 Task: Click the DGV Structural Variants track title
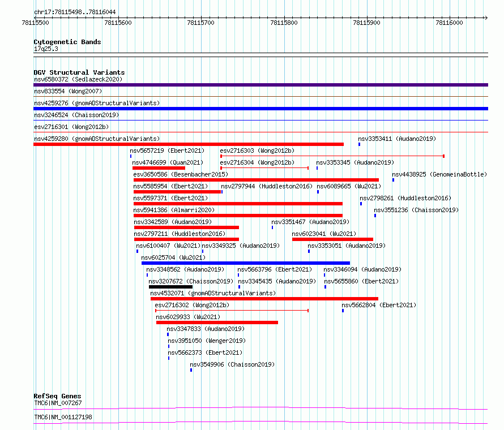(79, 72)
